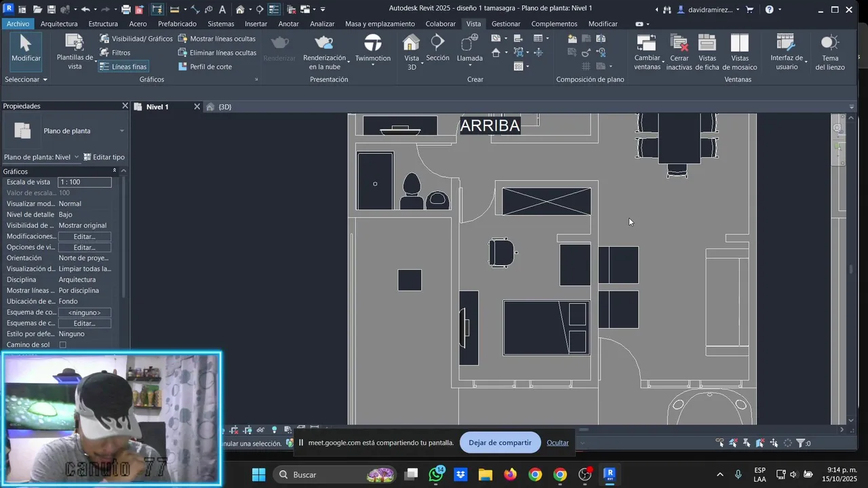Click the Escala de vista field
868x488 pixels.
click(x=85, y=182)
